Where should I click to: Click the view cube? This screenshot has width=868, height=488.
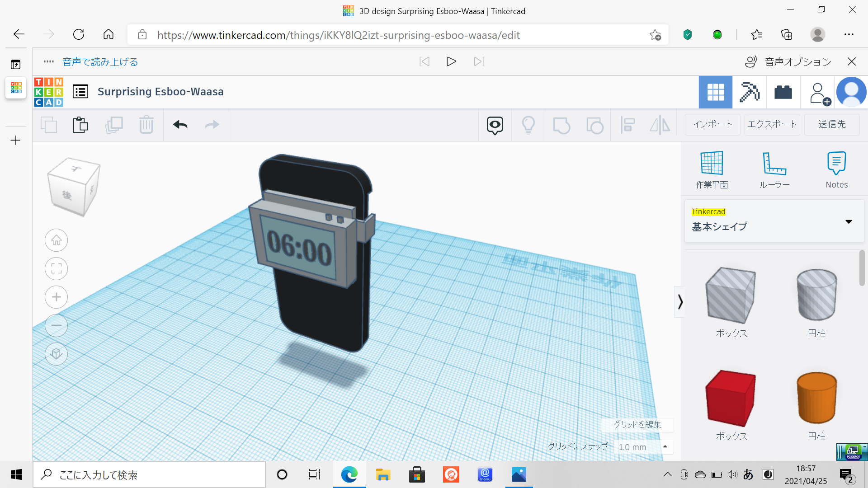point(74,187)
